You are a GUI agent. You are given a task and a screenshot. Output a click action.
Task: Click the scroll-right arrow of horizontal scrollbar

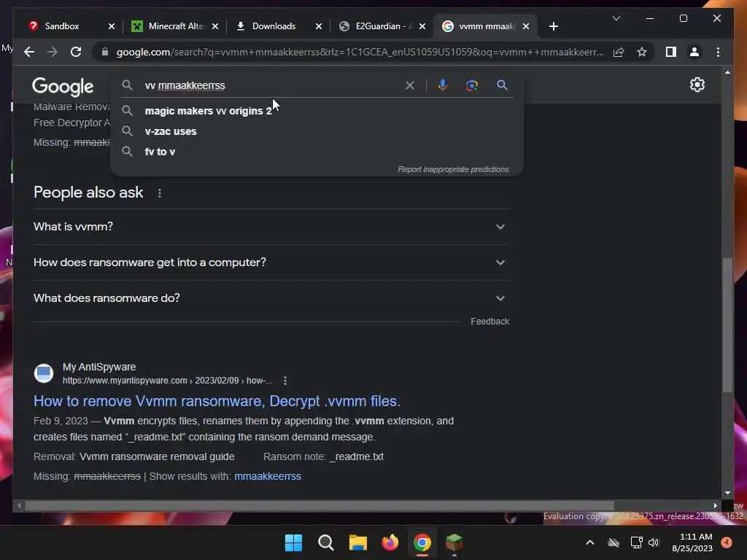point(715,506)
